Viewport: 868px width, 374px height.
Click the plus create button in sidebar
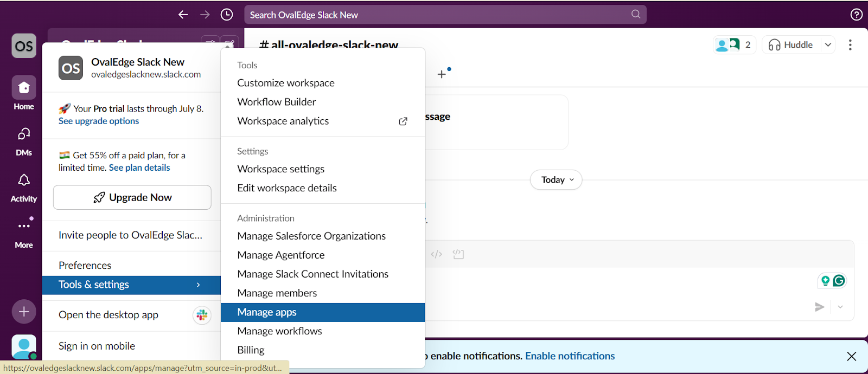coord(24,312)
